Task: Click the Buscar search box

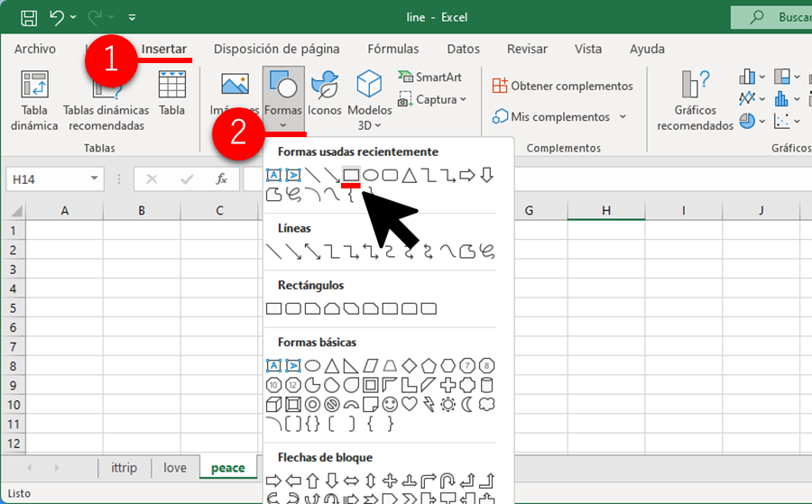Action: [x=771, y=17]
